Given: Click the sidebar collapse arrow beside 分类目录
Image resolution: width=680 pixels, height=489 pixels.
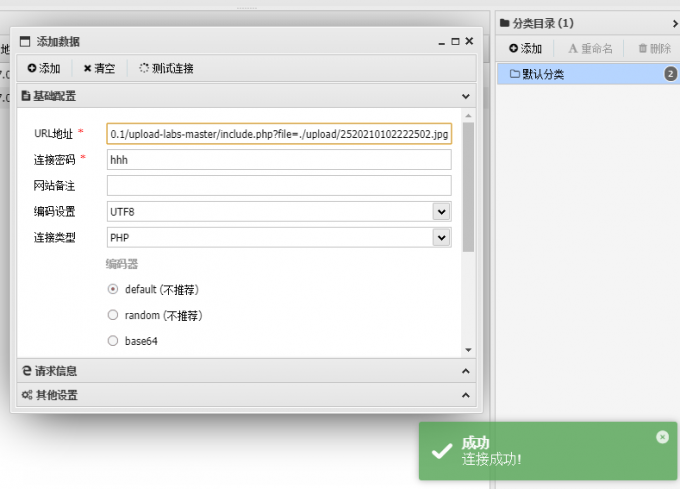Looking at the screenshot, I should pos(675,23).
